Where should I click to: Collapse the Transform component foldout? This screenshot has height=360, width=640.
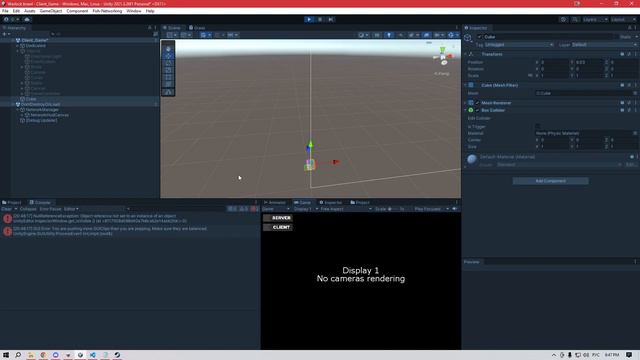click(x=465, y=54)
